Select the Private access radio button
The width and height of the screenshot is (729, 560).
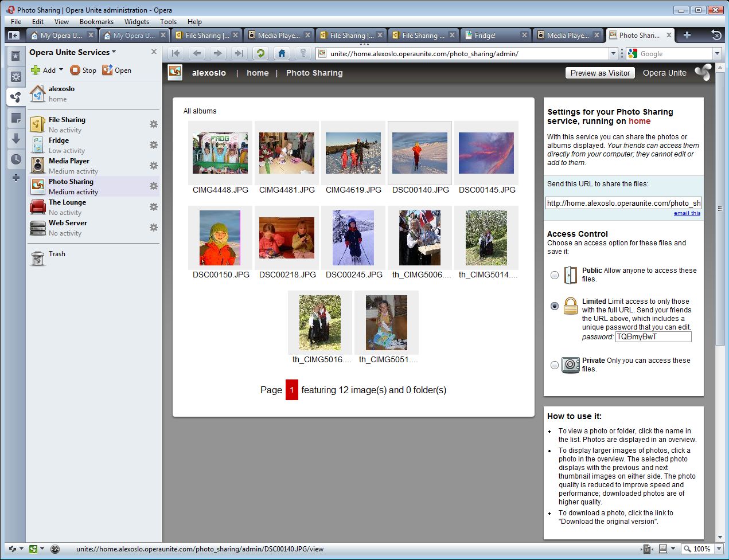coord(555,365)
